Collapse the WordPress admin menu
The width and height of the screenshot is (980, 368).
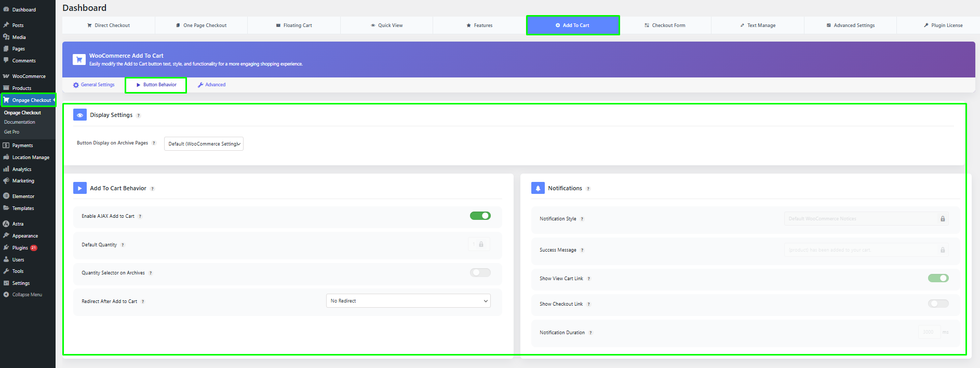(x=27, y=295)
